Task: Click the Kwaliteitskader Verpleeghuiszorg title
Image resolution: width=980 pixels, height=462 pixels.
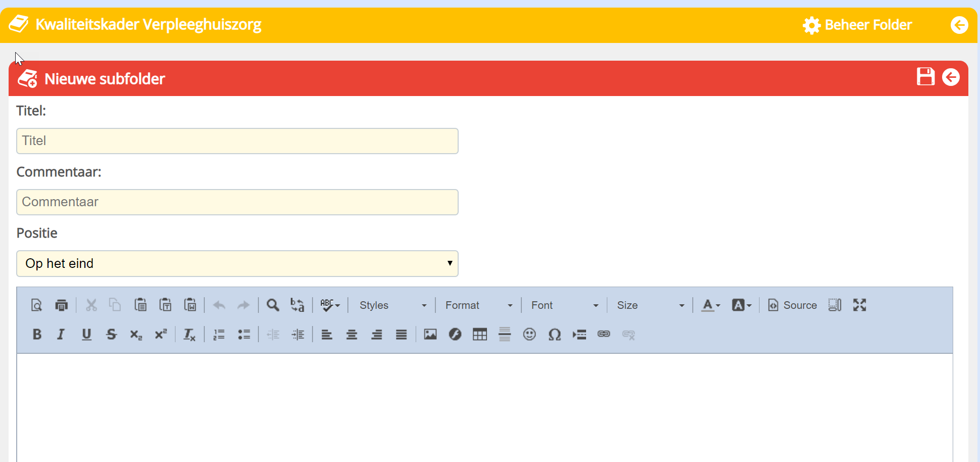Action: pyautogui.click(x=148, y=24)
